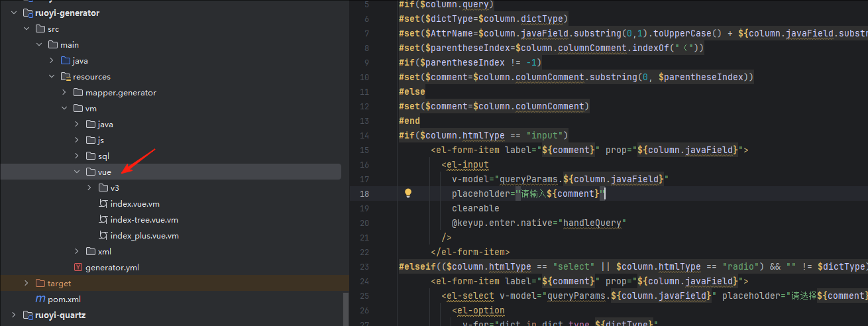Collapse the vue folder chevron
868x326 pixels.
pyautogui.click(x=77, y=172)
